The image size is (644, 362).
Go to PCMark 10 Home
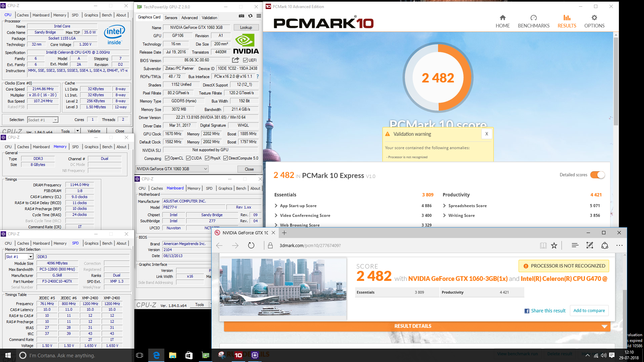point(502,21)
